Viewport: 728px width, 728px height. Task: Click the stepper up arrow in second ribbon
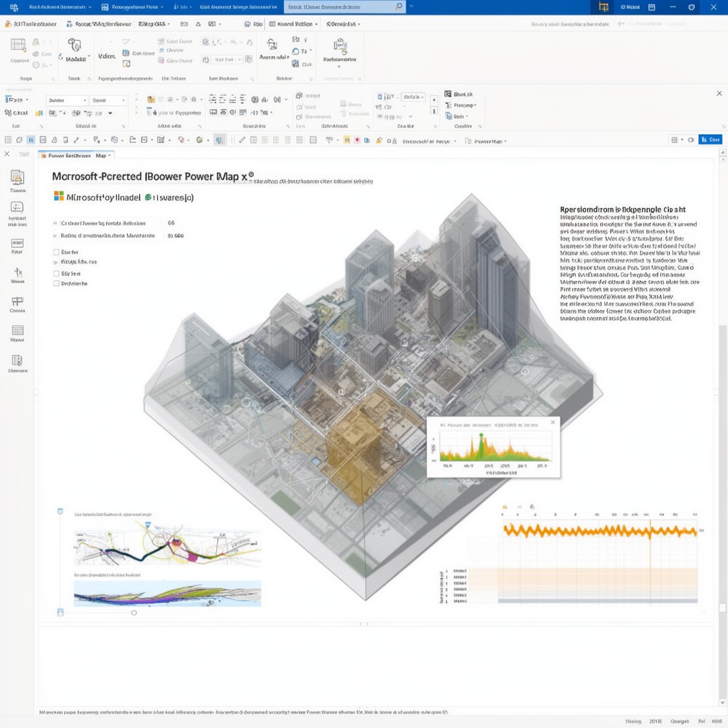point(434,100)
